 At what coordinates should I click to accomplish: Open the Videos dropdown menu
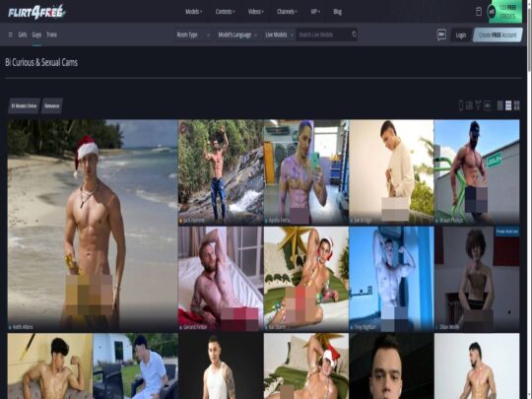coord(256,12)
